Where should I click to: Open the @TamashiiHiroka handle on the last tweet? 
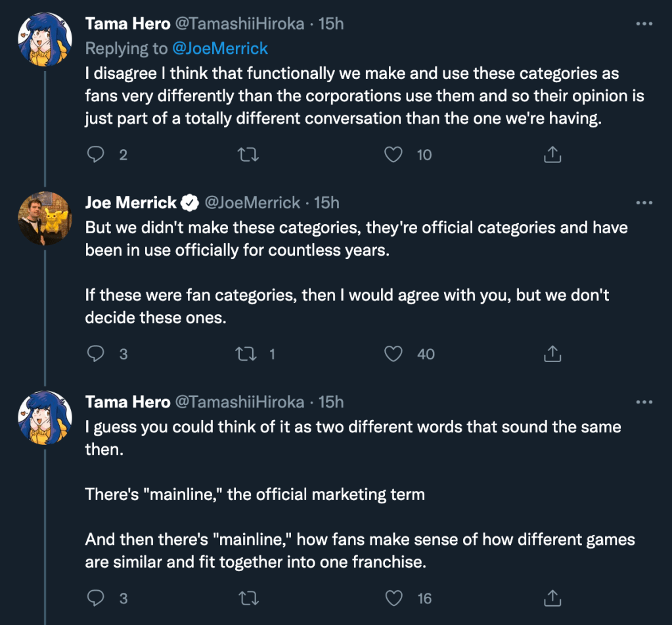[x=241, y=402]
